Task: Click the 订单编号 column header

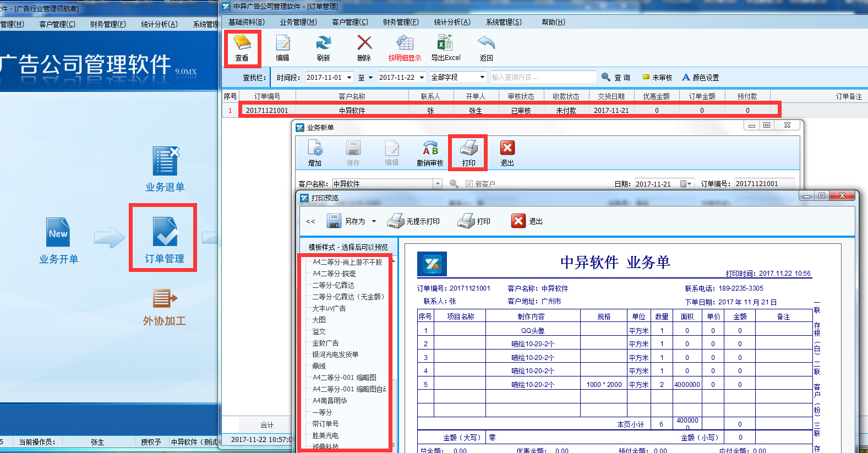Action: 267,96
